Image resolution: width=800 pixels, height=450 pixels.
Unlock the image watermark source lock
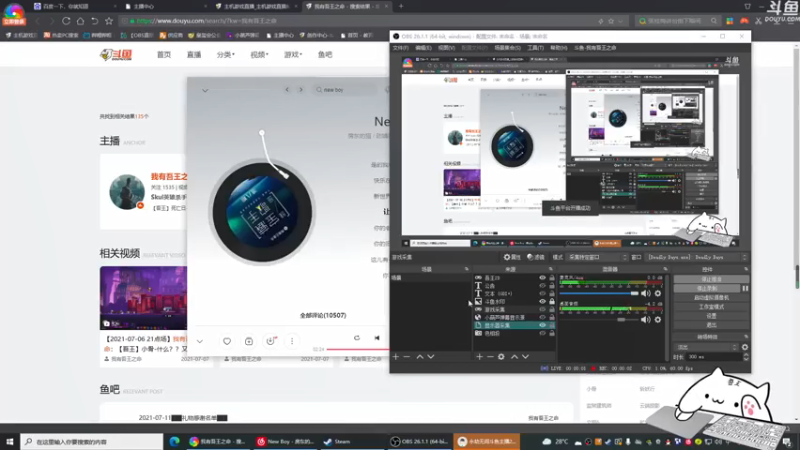[552, 302]
